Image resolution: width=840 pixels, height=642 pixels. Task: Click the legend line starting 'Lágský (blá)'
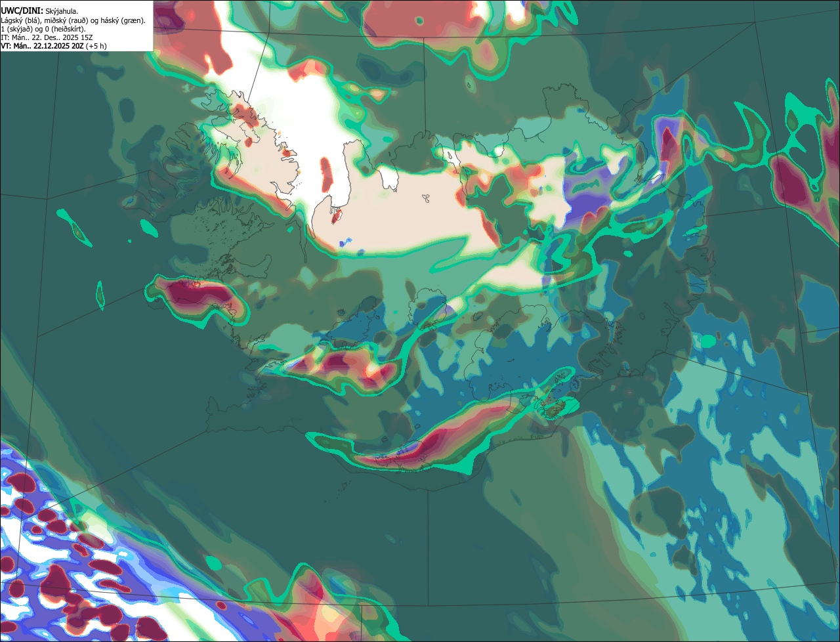[x=73, y=20]
